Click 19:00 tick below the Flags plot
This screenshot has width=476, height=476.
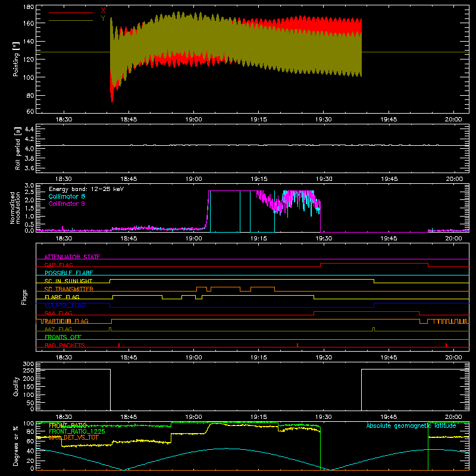coord(194,358)
